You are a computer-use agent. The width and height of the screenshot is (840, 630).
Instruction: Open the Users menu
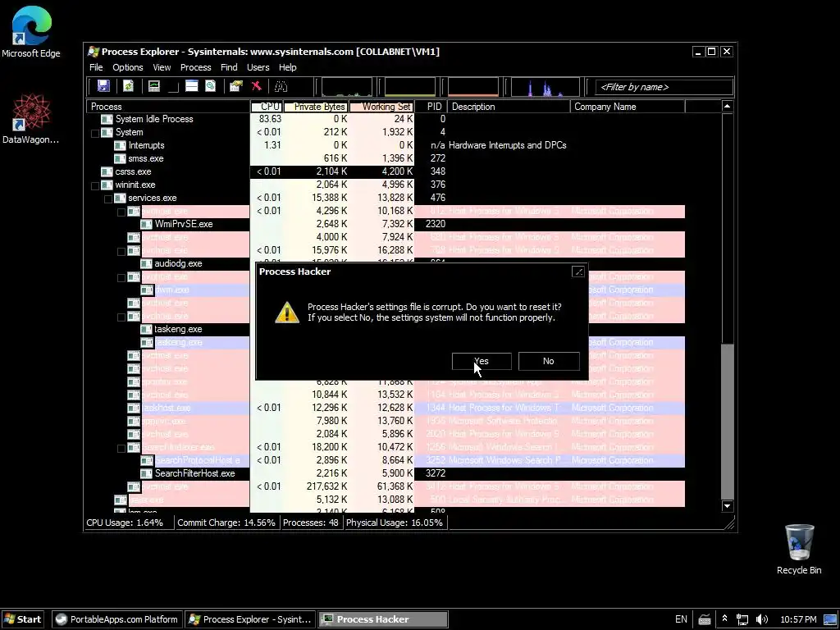258,67
